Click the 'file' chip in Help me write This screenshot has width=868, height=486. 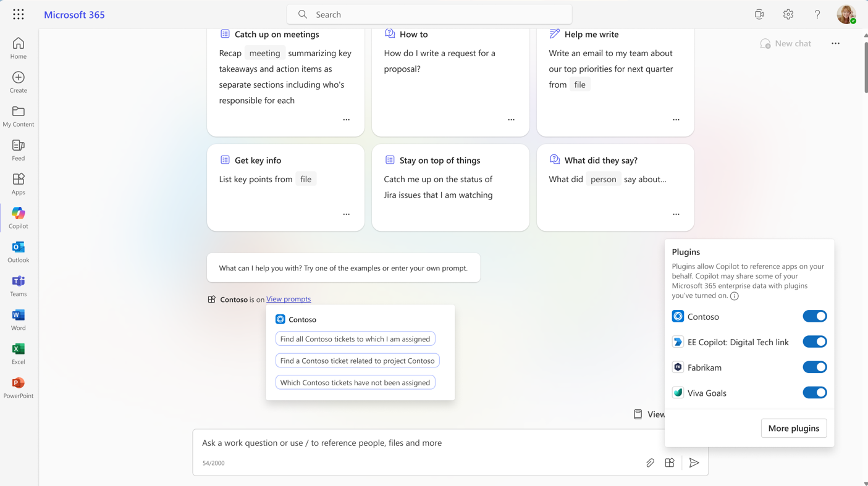tap(579, 85)
